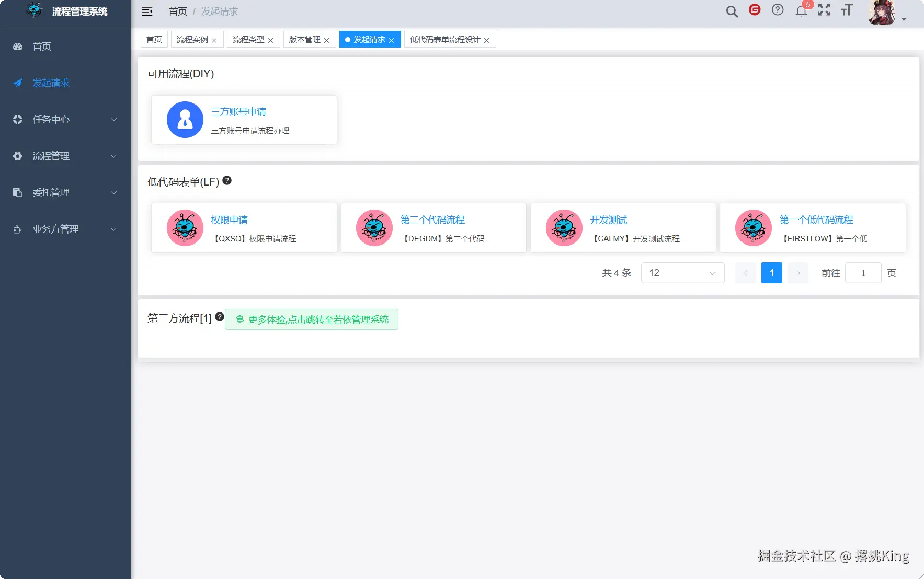Screen dimensions: 924x579
Task: Click the paper plane icon beside 发起请求
Action: click(18, 83)
